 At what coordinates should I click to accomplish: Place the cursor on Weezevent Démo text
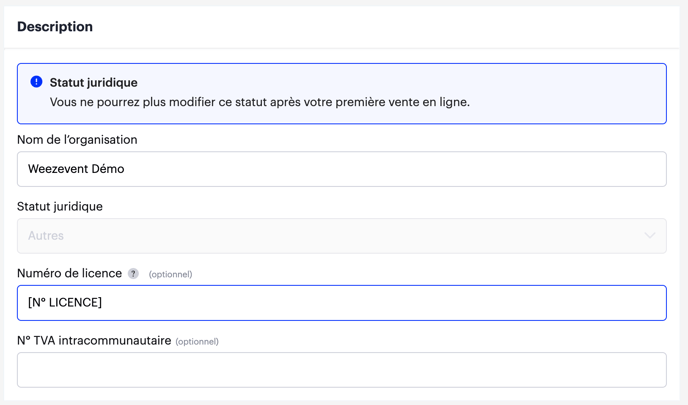(x=76, y=169)
